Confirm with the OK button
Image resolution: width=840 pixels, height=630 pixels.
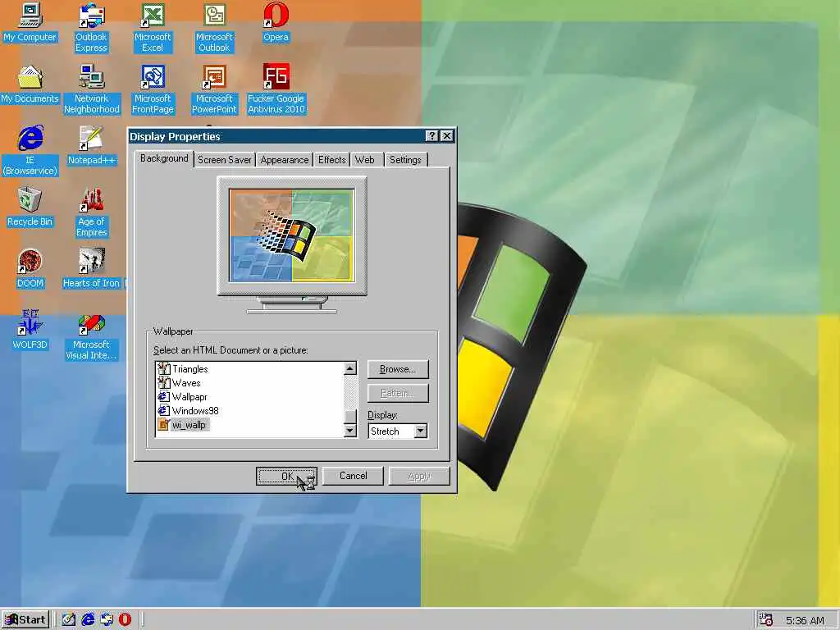[286, 476]
